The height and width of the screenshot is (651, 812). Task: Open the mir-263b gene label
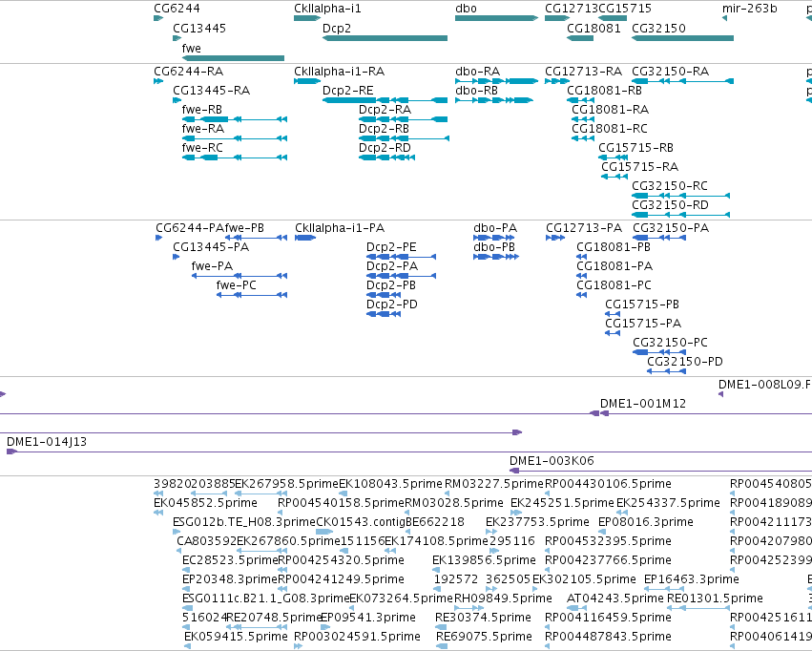tap(749, 9)
